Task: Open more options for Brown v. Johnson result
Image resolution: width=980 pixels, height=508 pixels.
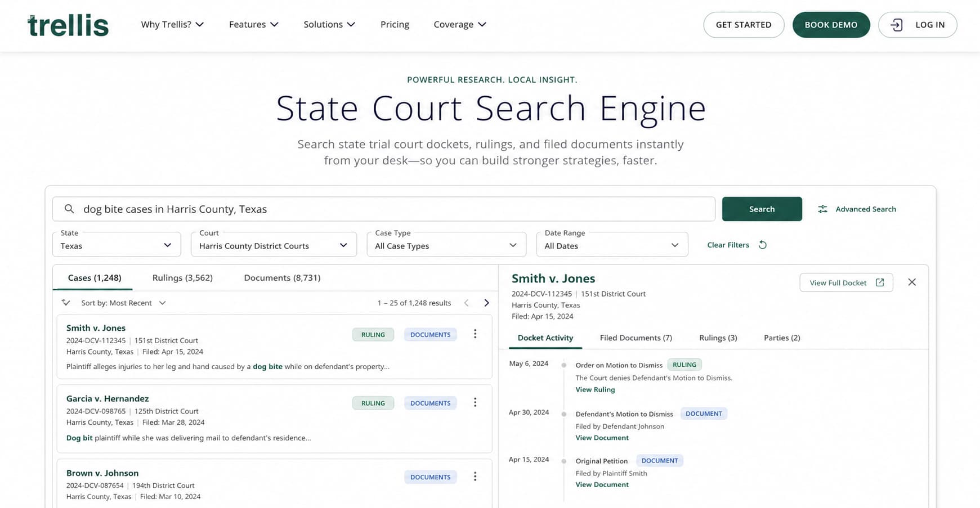Action: tap(475, 476)
